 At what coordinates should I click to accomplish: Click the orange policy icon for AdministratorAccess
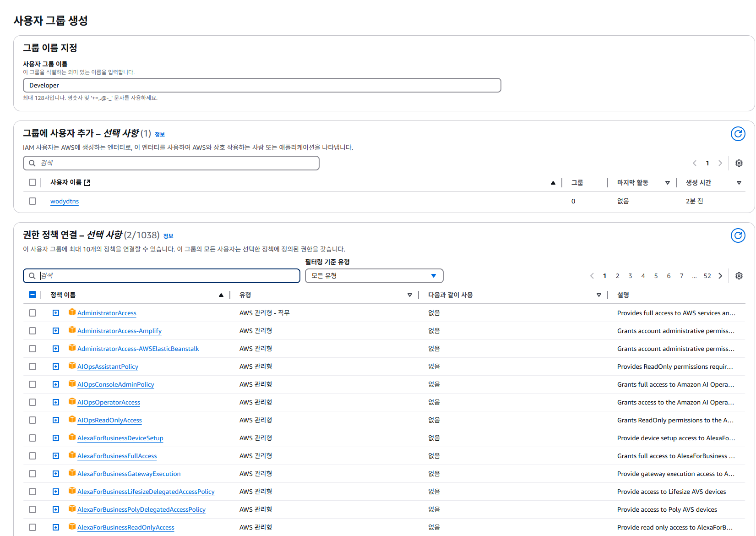tap(72, 312)
